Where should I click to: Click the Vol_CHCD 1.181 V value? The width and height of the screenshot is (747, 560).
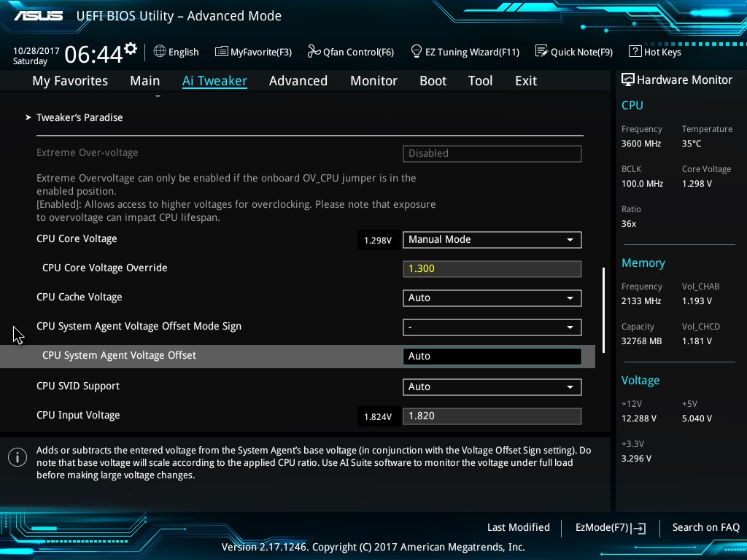(697, 341)
